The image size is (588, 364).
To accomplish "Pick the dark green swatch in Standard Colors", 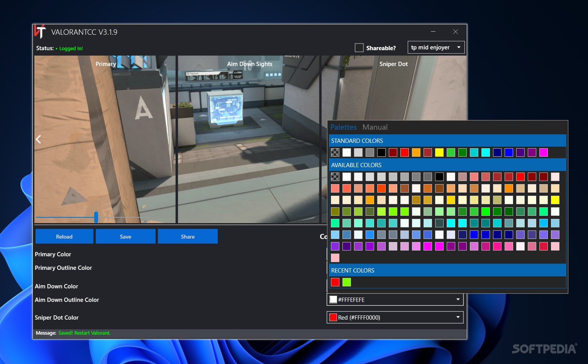I will (463, 152).
